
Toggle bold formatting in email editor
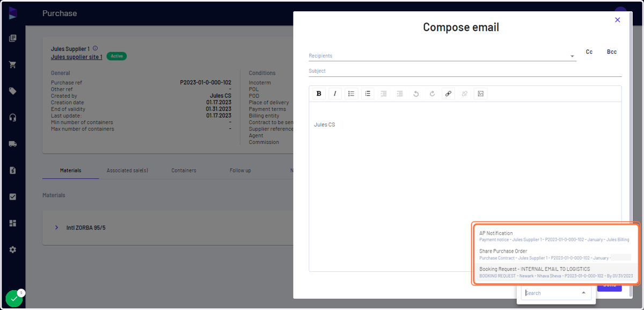point(319,93)
